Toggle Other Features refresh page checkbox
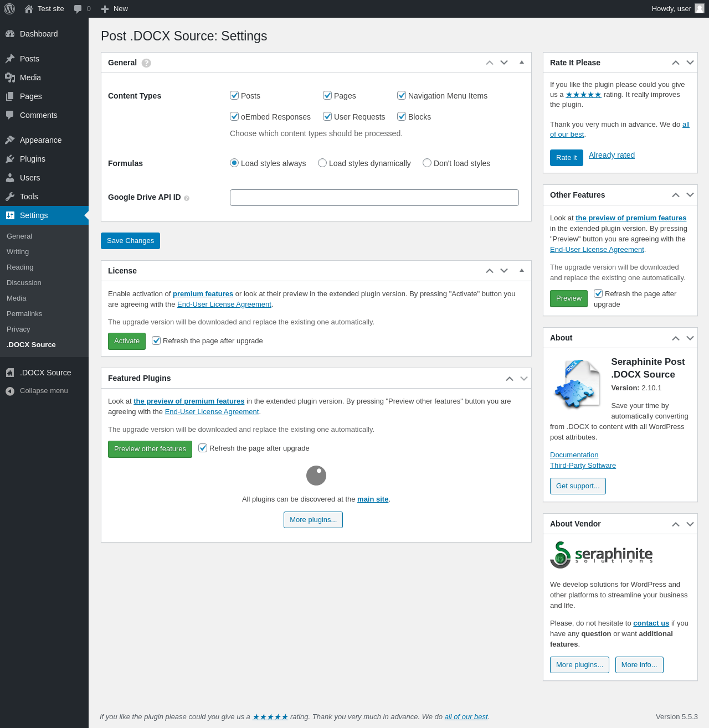Image resolution: width=709 pixels, height=728 pixels. [x=598, y=293]
